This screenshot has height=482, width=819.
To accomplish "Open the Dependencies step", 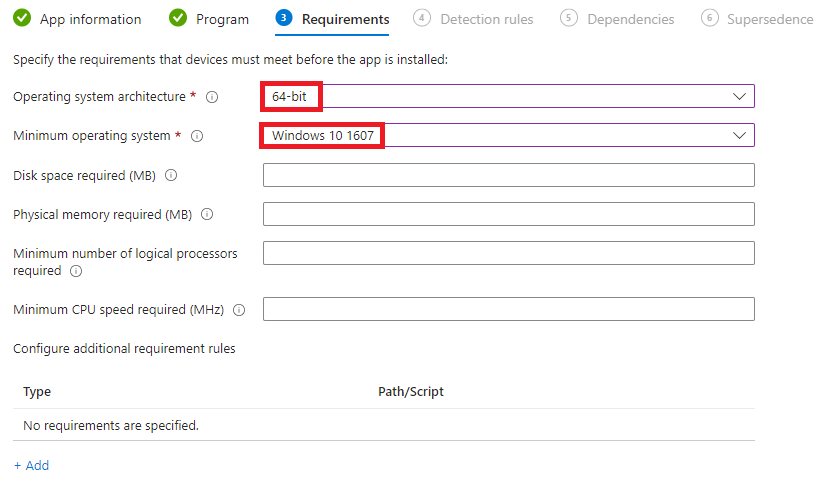I will click(x=630, y=19).
